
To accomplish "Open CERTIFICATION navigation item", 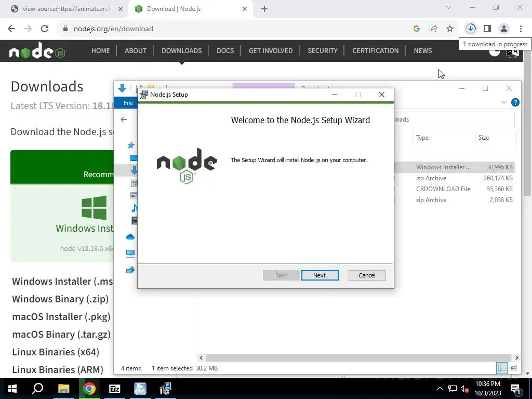I will [x=376, y=50].
